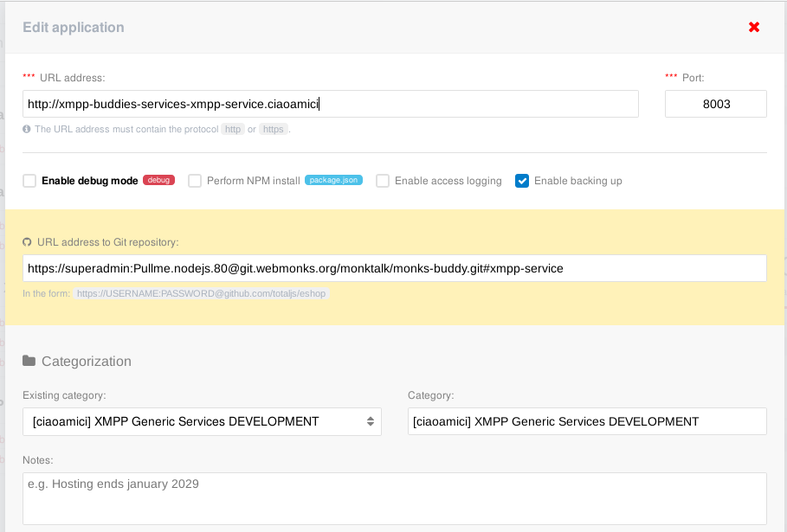
Task: Click inside the Notes textarea
Action: (x=394, y=498)
